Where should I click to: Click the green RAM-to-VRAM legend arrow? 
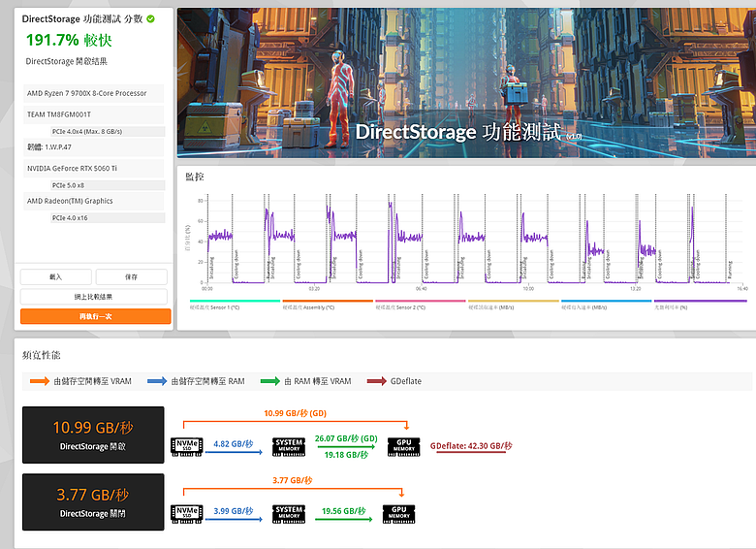270,381
